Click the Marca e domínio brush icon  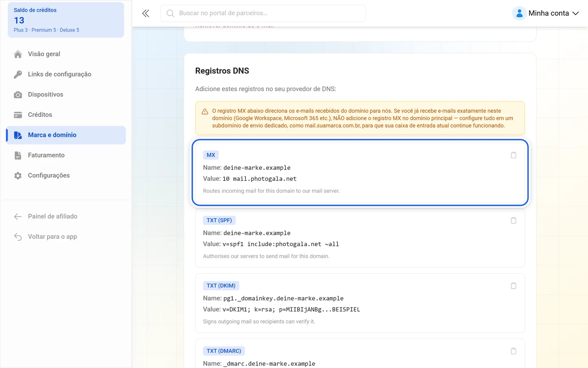coord(18,135)
